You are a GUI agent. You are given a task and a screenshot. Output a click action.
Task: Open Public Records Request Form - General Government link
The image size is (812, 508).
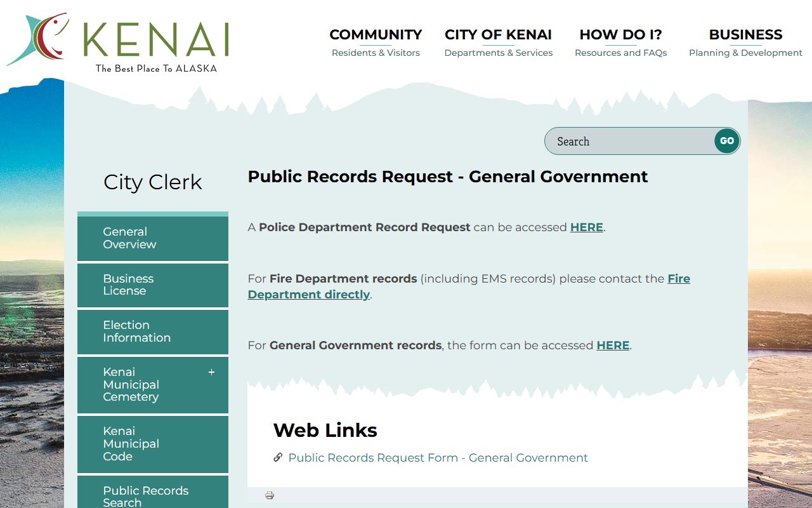(438, 458)
